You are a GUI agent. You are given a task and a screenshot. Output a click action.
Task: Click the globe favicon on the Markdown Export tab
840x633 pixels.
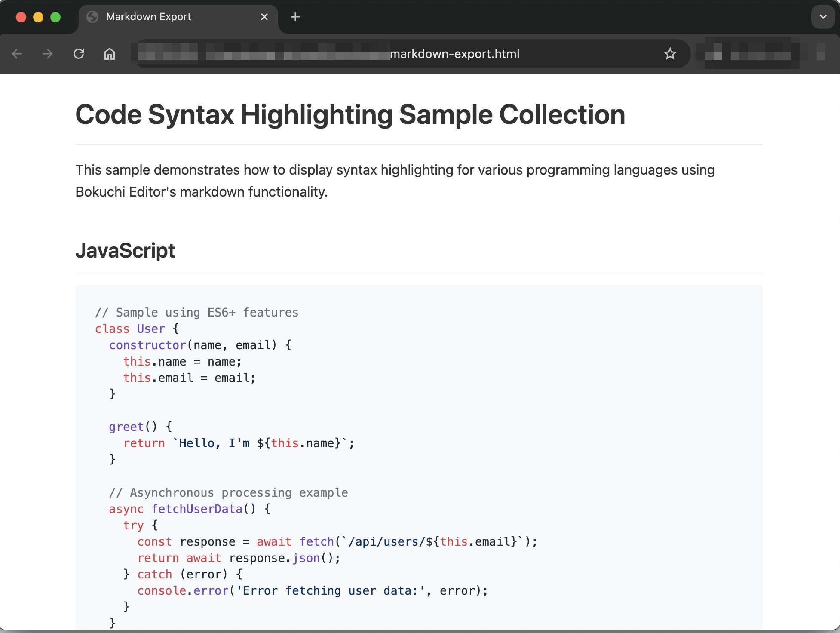(x=92, y=17)
